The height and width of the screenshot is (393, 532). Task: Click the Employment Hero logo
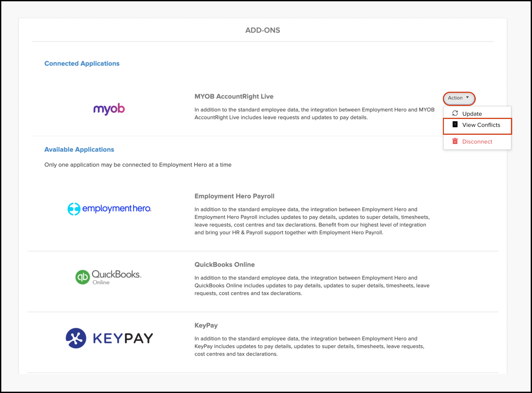tap(109, 209)
